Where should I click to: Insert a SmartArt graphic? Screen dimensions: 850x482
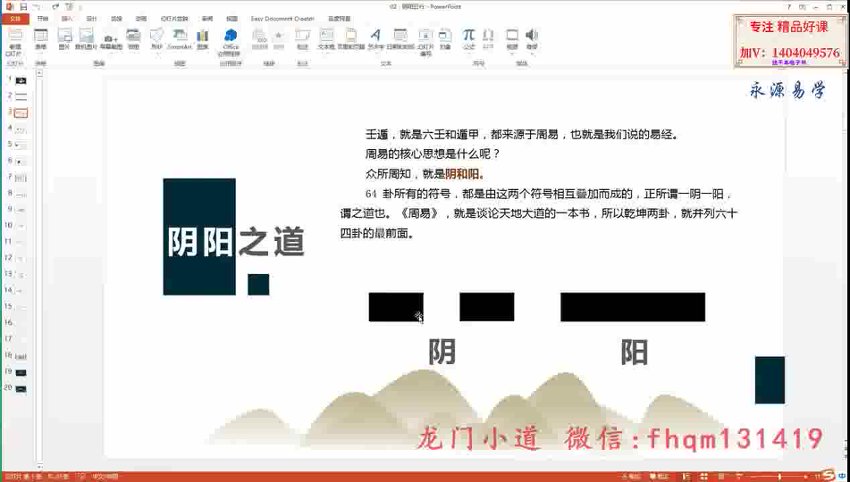click(x=179, y=39)
